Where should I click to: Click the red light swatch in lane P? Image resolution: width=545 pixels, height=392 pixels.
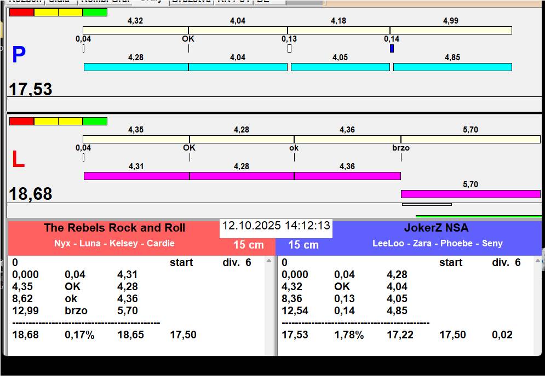tap(21, 13)
